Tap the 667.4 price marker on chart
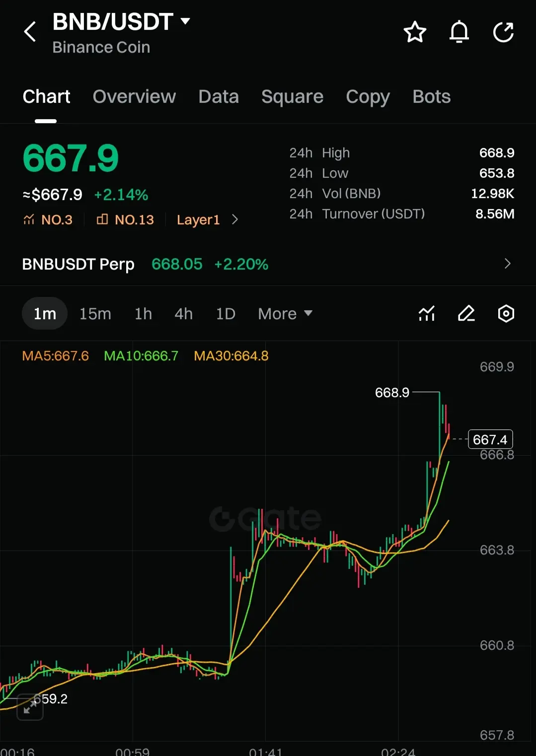This screenshot has width=536, height=756. click(490, 439)
